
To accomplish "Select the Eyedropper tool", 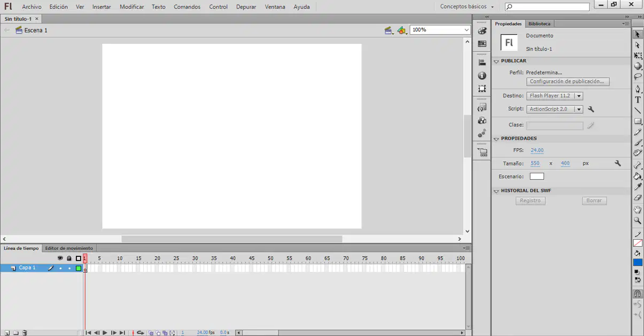I will click(638, 187).
